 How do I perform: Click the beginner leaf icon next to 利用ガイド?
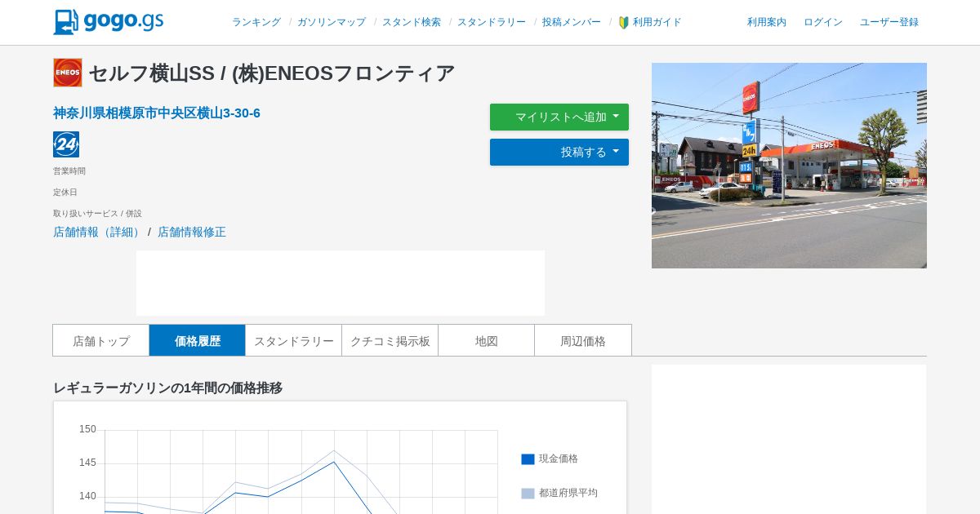pos(624,23)
